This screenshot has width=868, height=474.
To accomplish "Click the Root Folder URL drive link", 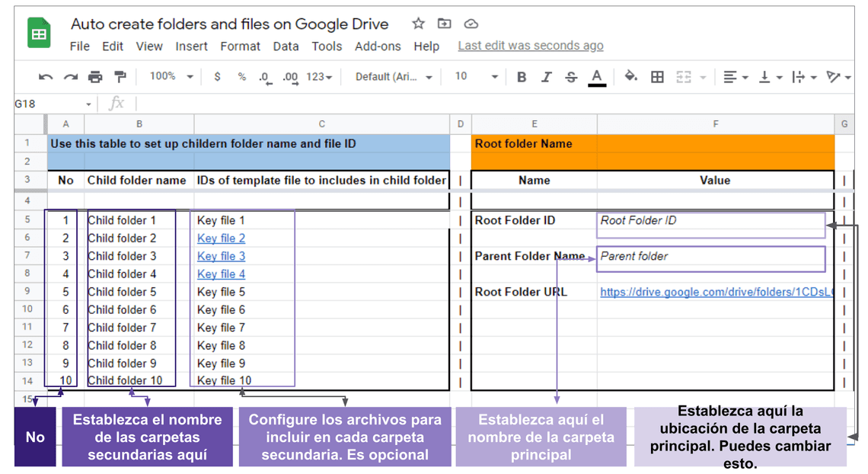I will [716, 292].
